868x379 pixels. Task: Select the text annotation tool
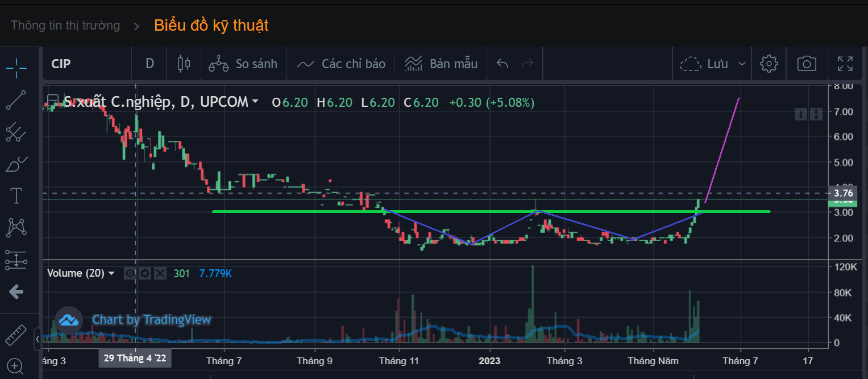click(16, 197)
